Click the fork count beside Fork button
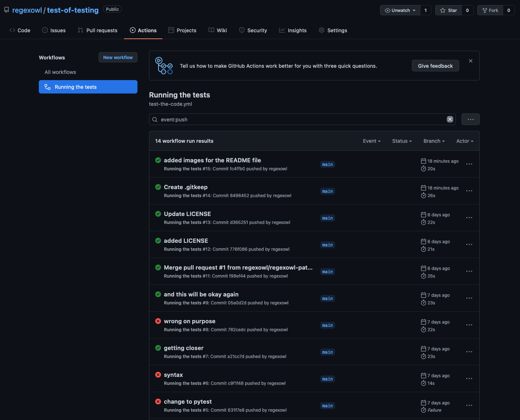This screenshot has width=520, height=420. [x=509, y=10]
